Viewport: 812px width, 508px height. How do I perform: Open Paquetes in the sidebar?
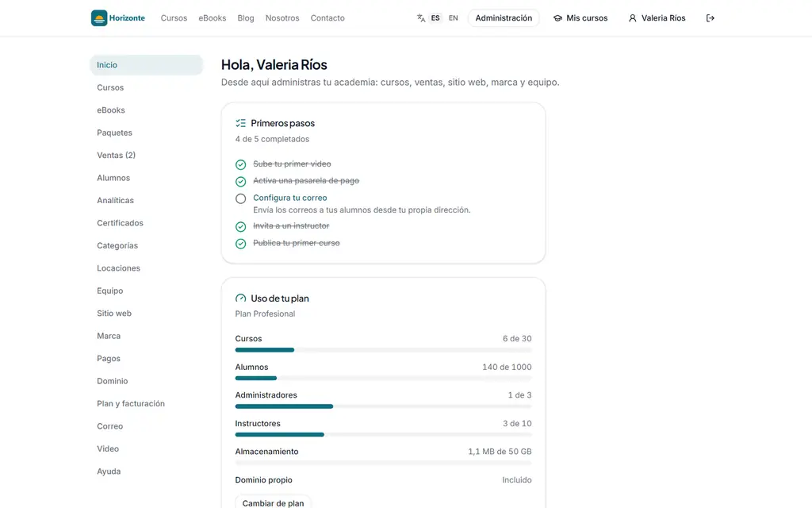pyautogui.click(x=146, y=133)
